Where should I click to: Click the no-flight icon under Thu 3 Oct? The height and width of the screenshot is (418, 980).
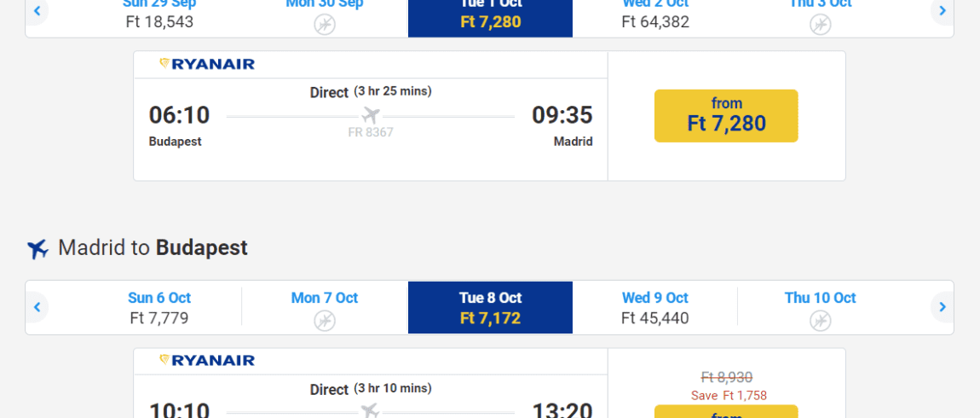point(820,25)
